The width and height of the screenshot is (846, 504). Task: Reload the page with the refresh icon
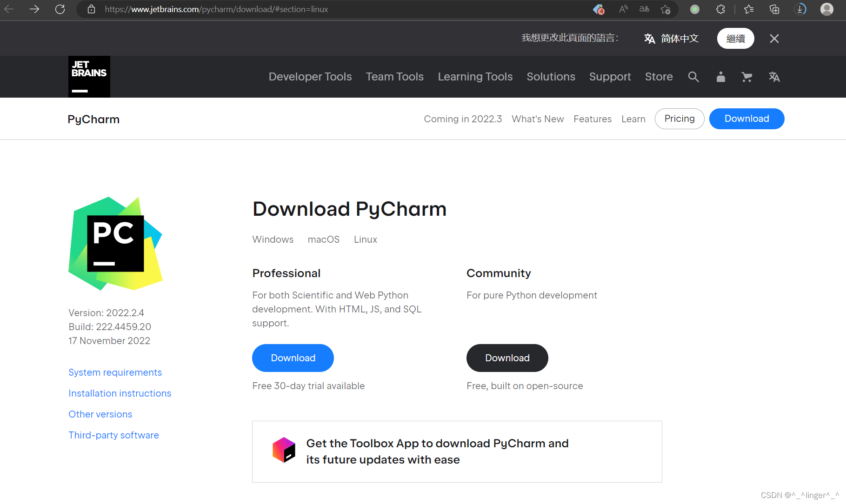pyautogui.click(x=60, y=9)
